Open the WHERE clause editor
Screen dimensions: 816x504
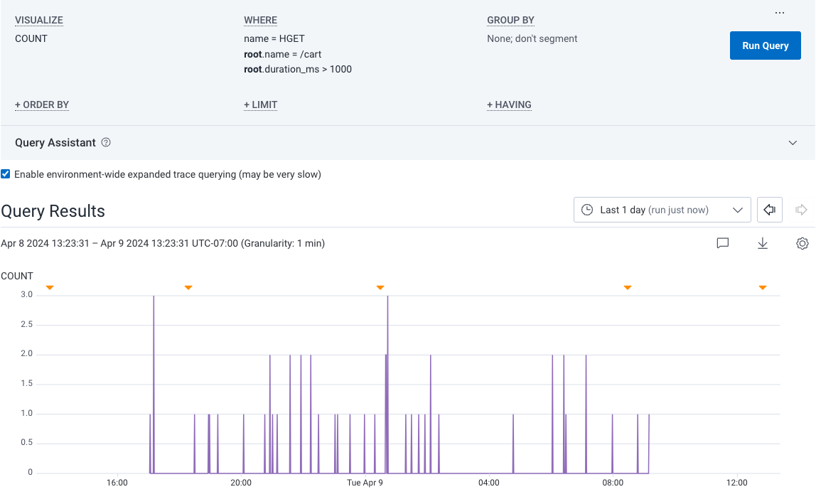260,19
